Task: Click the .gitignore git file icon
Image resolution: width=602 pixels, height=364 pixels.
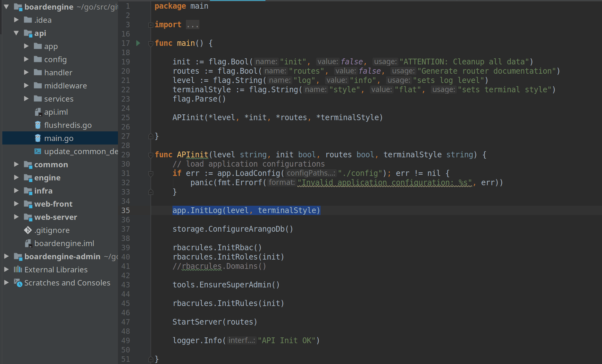Action: point(28,230)
